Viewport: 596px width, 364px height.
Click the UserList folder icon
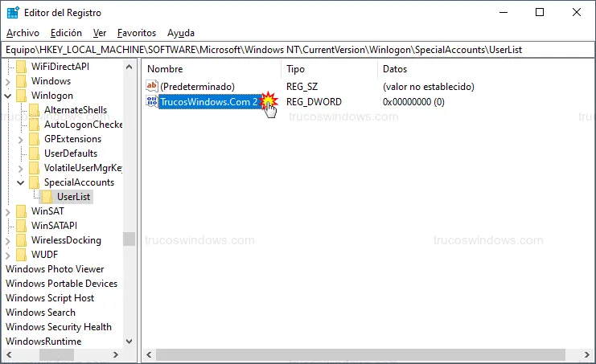click(47, 197)
